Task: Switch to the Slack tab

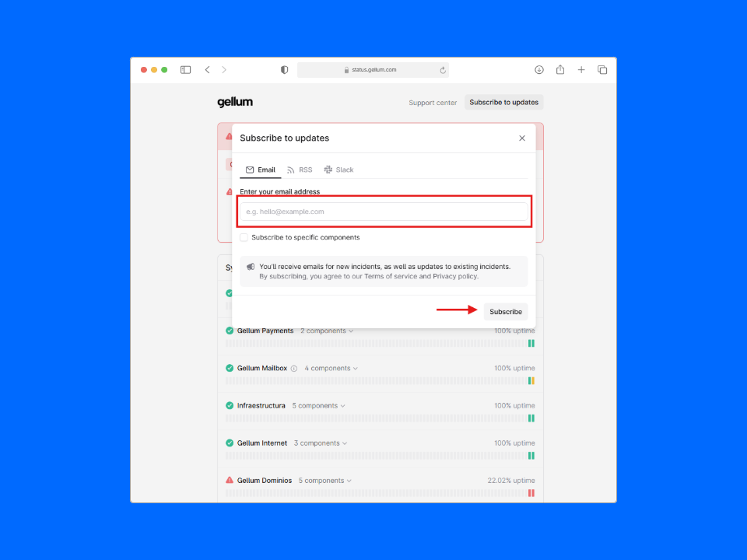Action: 338,170
